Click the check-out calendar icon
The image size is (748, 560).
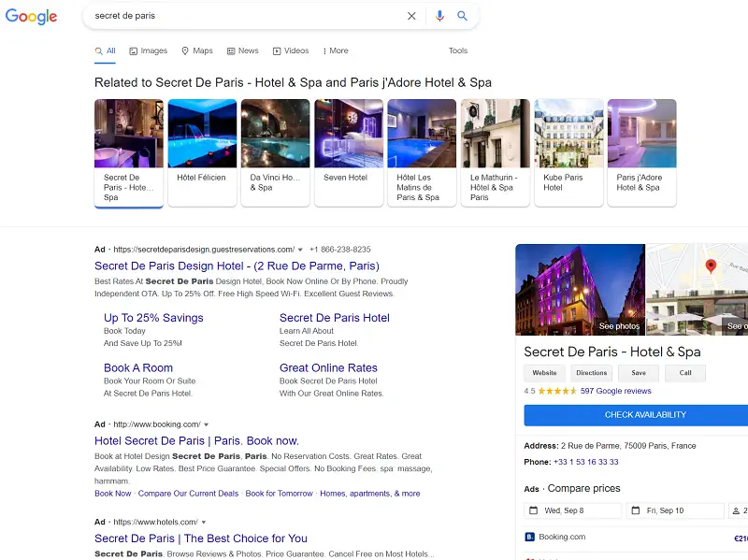[636, 510]
